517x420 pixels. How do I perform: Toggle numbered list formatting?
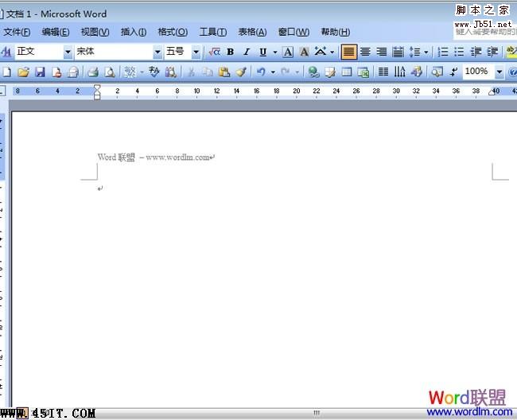tap(442, 52)
